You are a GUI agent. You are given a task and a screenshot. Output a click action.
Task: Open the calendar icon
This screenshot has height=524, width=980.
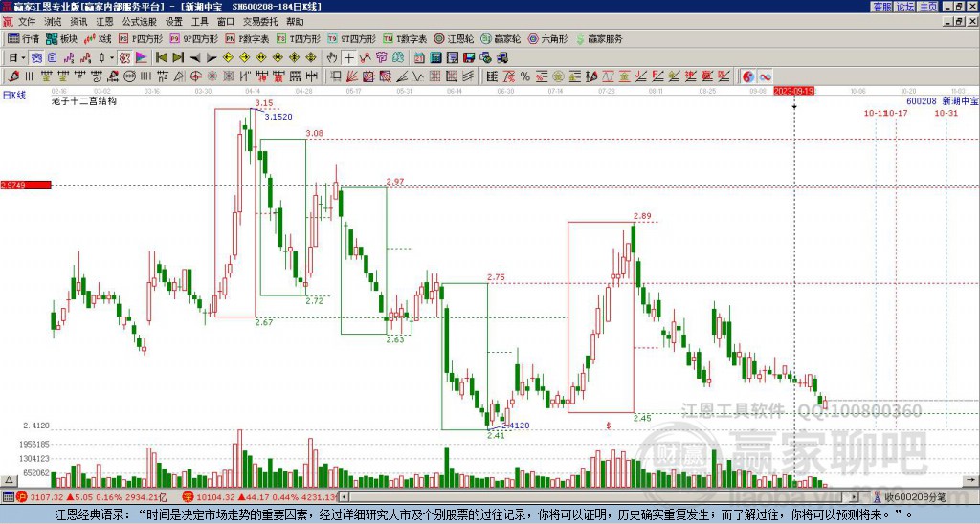tap(419, 57)
